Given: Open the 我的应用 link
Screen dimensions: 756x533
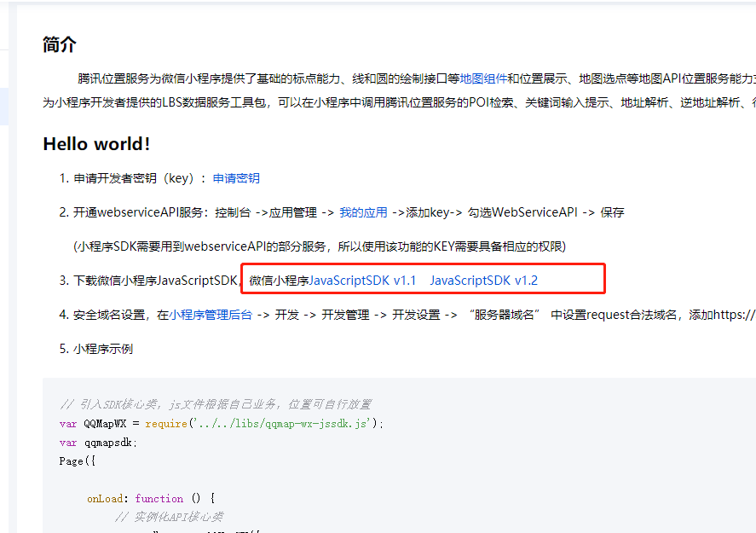Looking at the screenshot, I should tap(362, 211).
